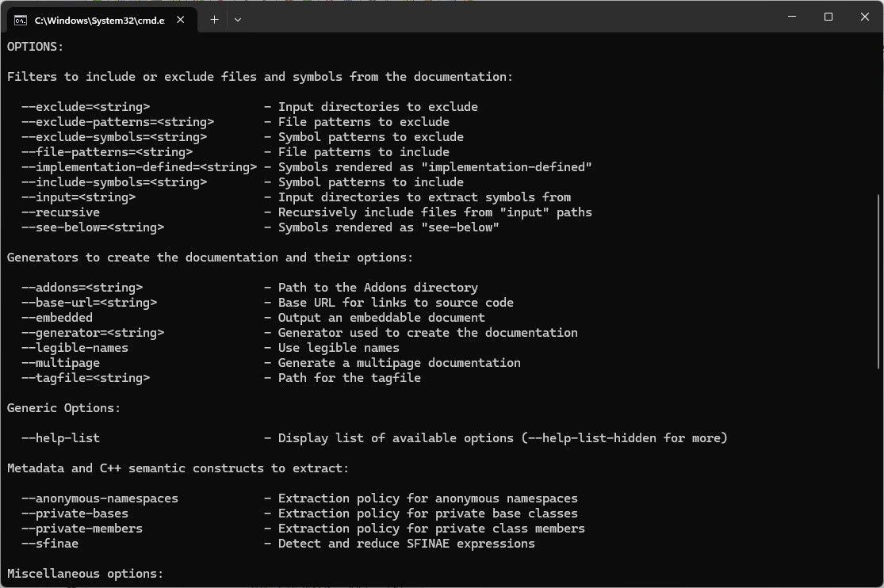
Task: Click the --sfinae option text
Action: point(50,544)
